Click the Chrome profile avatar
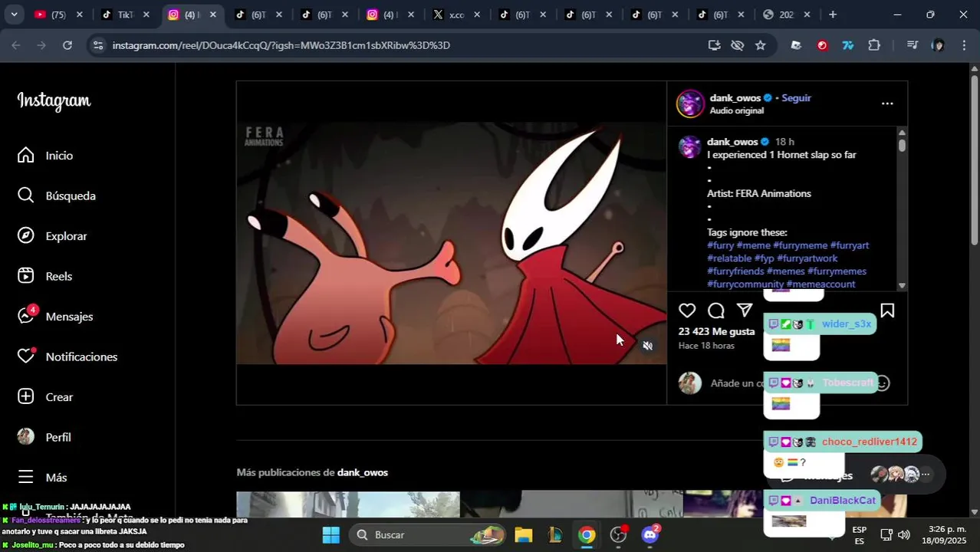Image resolution: width=980 pixels, height=552 pixels. coord(938,45)
